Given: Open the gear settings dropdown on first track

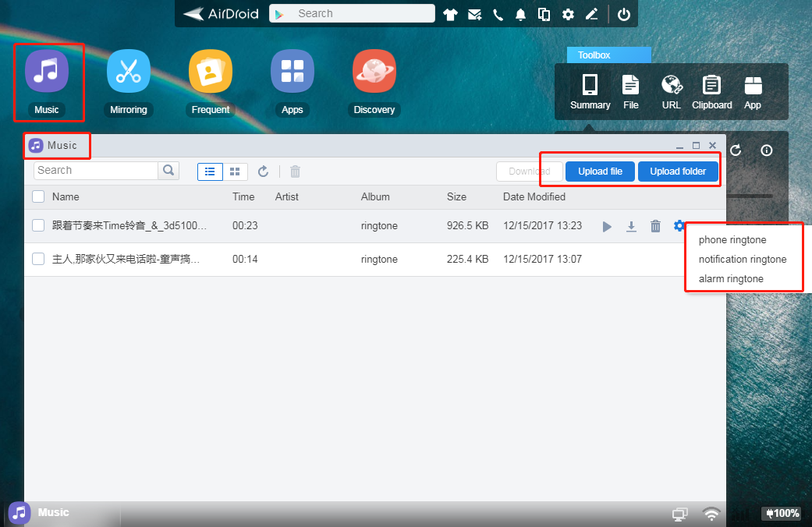Looking at the screenshot, I should (x=679, y=226).
